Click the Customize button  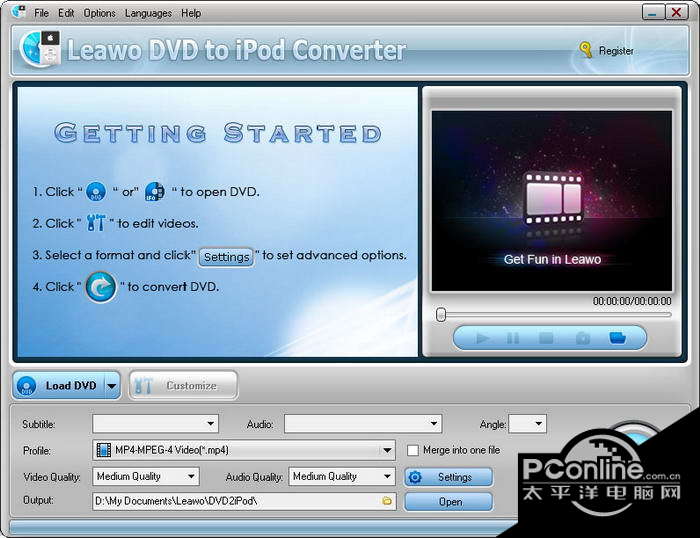pyautogui.click(x=183, y=385)
